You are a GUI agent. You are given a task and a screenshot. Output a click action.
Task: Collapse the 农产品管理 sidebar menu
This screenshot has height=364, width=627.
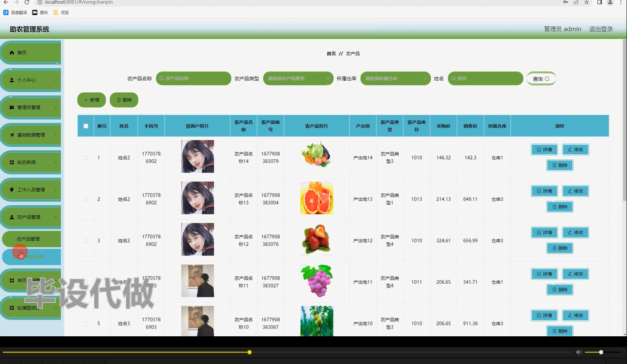pos(31,217)
